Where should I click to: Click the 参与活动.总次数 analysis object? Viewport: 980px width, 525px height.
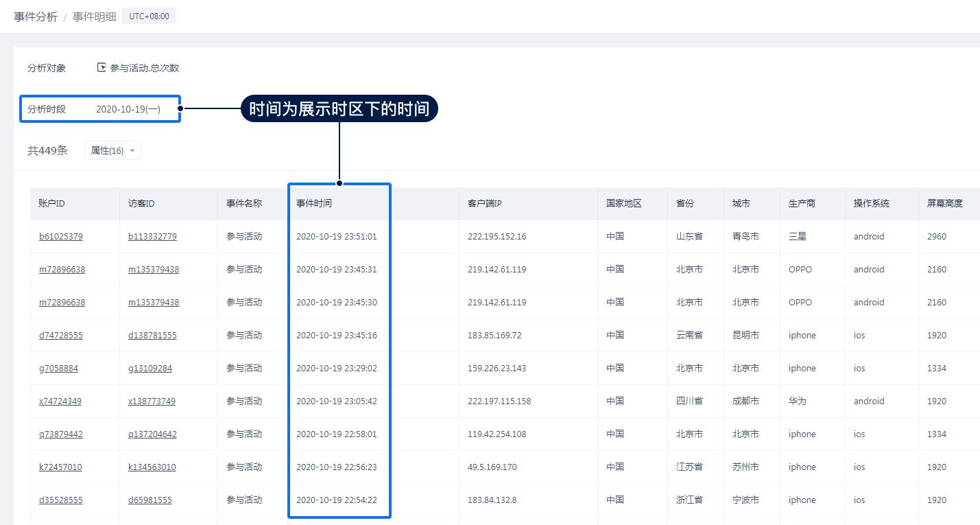pos(144,68)
